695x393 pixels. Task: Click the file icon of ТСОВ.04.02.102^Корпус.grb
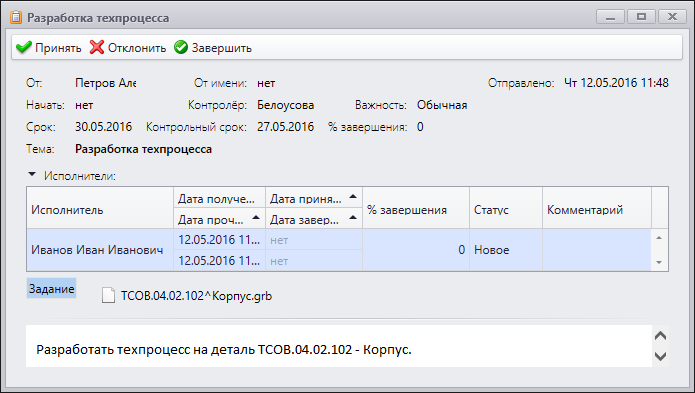pyautogui.click(x=108, y=296)
